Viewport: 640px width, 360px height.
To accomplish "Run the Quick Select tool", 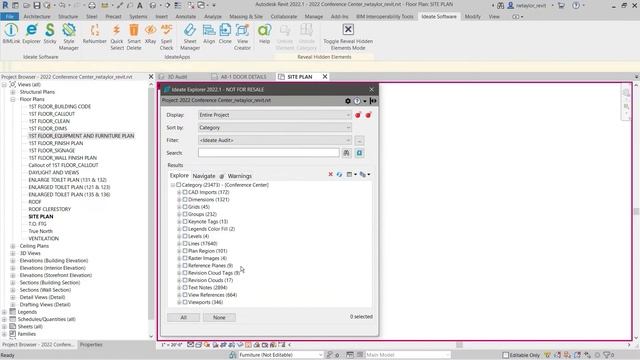I will point(117,37).
